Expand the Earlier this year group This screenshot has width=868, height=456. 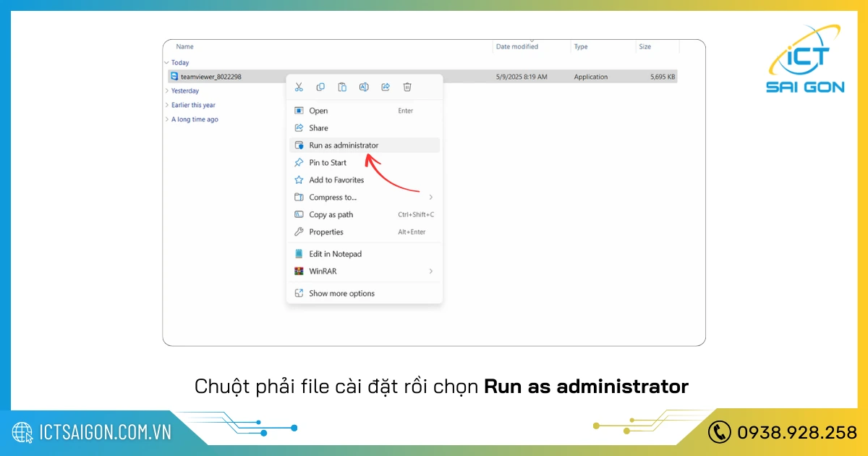pos(167,106)
